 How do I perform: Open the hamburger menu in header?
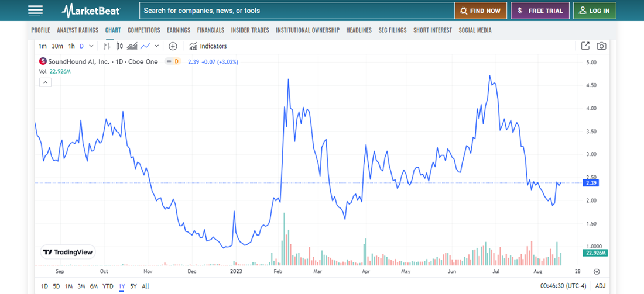[x=35, y=11]
